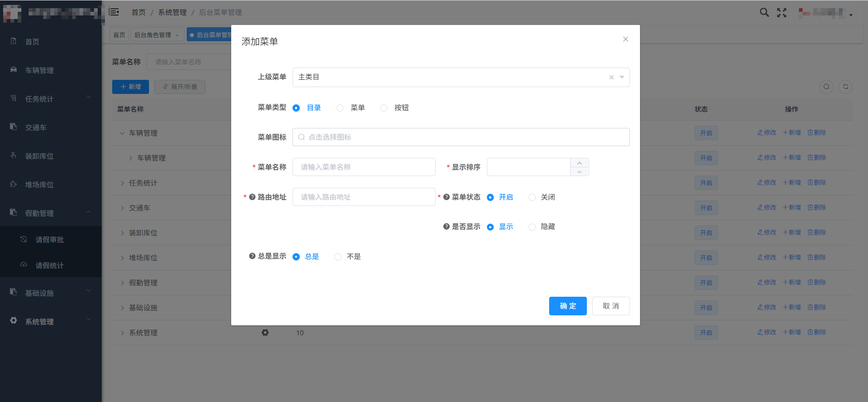The image size is (868, 402).
Task: Click the 确定 button
Action: coord(568,306)
